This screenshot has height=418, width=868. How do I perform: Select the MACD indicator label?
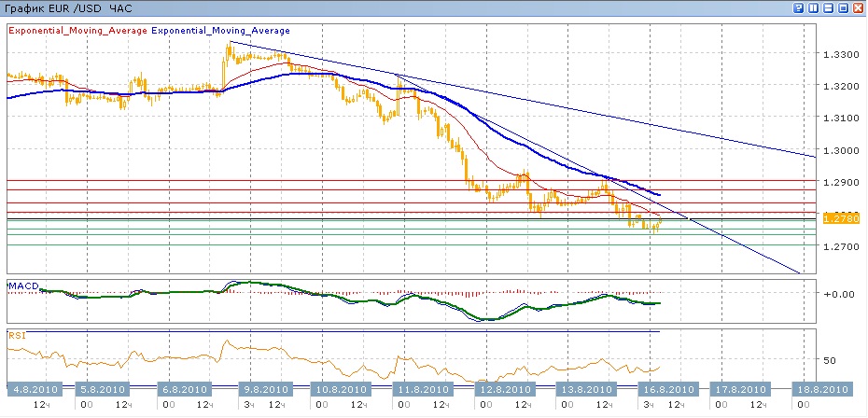point(21,283)
